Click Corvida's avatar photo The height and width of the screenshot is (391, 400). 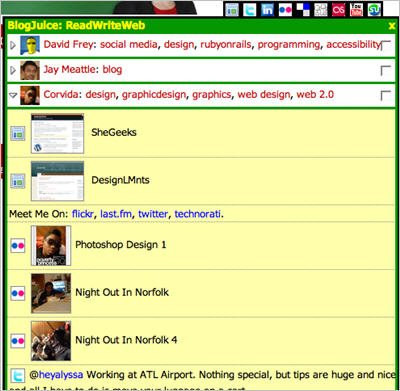pos(30,95)
